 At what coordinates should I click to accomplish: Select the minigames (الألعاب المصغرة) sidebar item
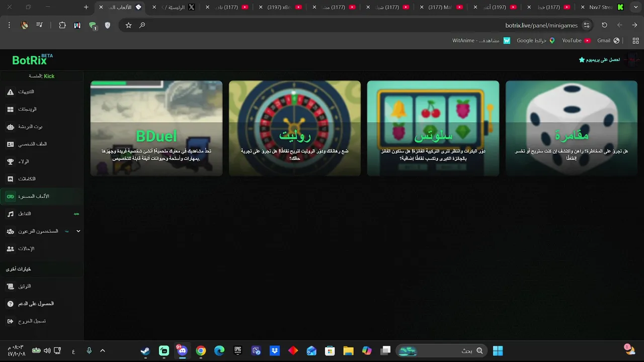coord(42,197)
